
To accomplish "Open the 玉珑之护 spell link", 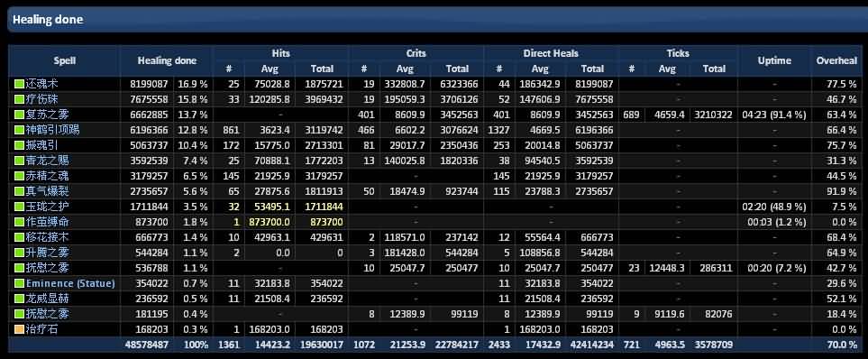I will pyautogui.click(x=47, y=207).
